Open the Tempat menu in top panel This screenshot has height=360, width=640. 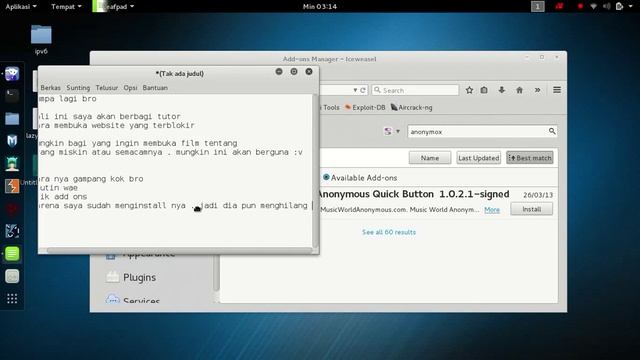click(66, 7)
